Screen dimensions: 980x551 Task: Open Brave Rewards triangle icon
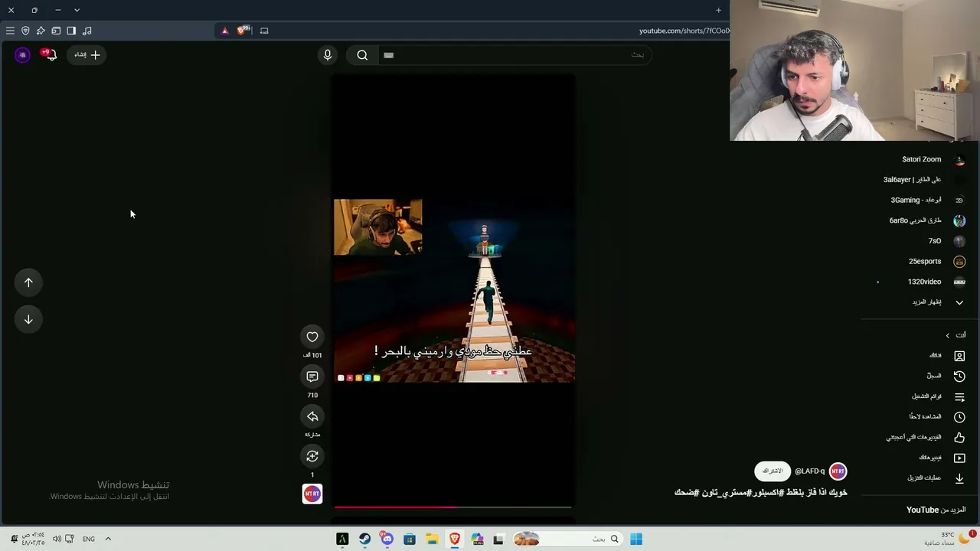coord(225,31)
